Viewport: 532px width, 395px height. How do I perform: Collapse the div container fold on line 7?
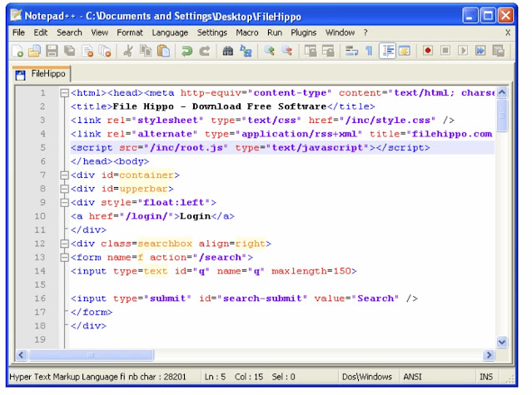[x=64, y=175]
